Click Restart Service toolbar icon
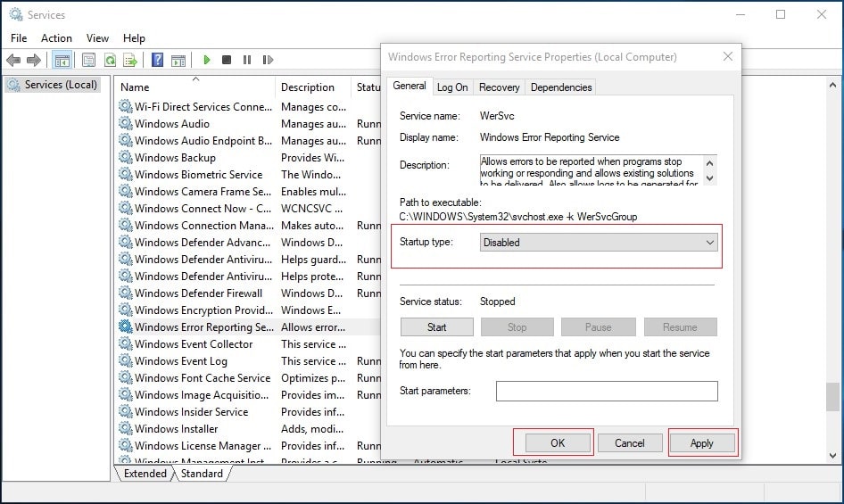844x504 pixels. pos(268,60)
